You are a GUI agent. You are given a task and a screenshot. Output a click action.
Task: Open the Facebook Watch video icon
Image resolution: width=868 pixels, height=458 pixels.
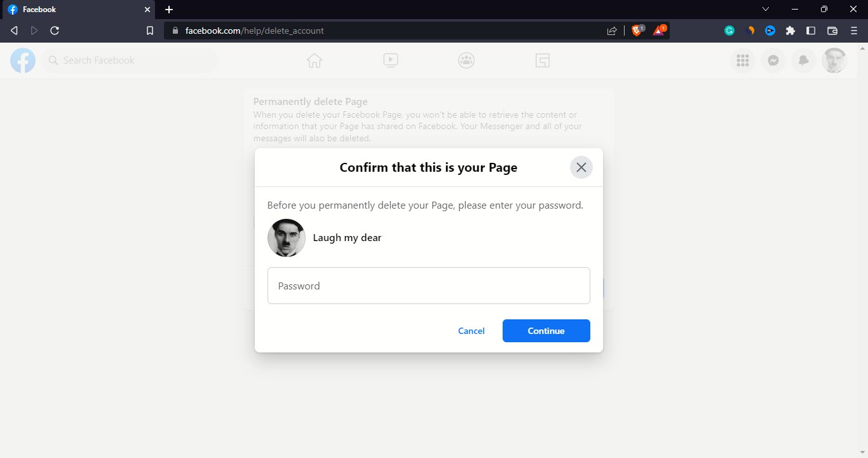(x=391, y=60)
